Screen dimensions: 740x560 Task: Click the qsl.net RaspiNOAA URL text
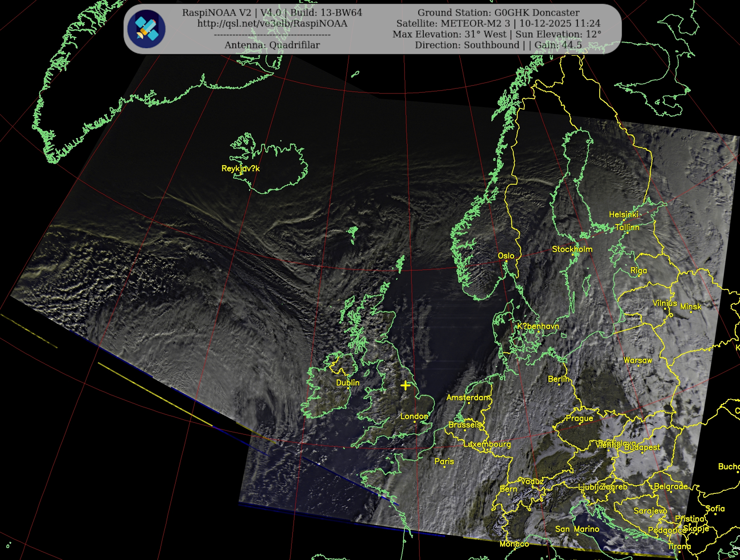[272, 24]
